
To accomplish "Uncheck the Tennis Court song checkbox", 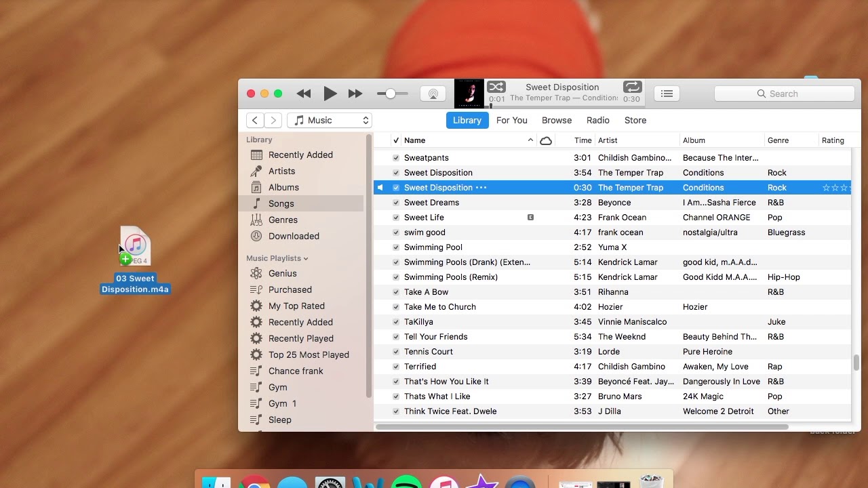I will tap(396, 352).
